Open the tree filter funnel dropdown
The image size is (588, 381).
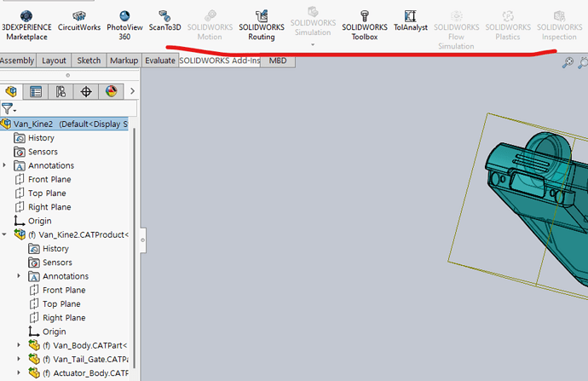pos(9,109)
